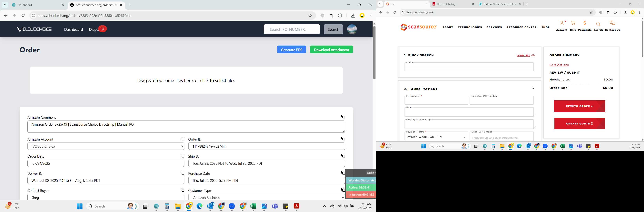Screen dimensions: 644x212
Task: Click the ScanSource page vertical scrollbar
Action: (642, 39)
